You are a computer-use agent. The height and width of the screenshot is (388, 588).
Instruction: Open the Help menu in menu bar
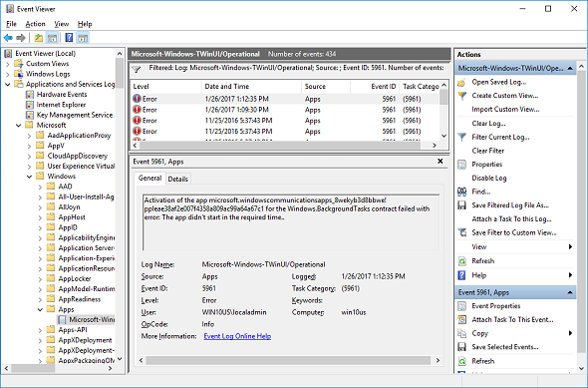[85, 24]
